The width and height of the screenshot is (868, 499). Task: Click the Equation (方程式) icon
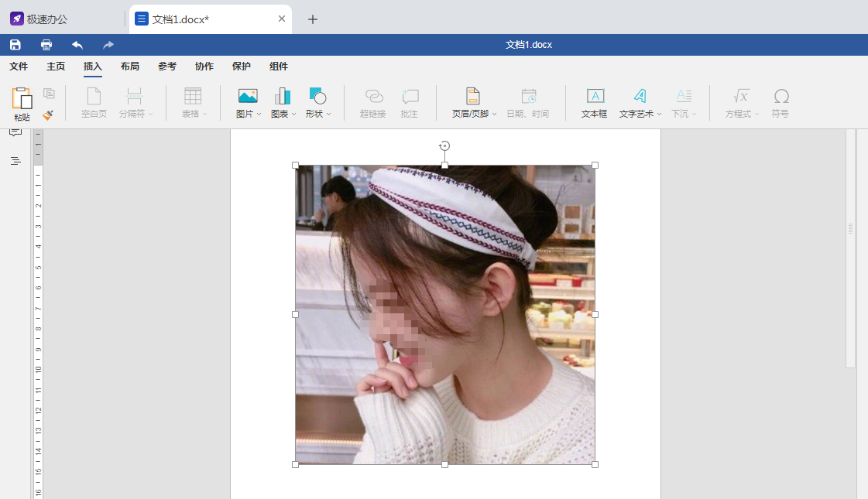(x=741, y=96)
